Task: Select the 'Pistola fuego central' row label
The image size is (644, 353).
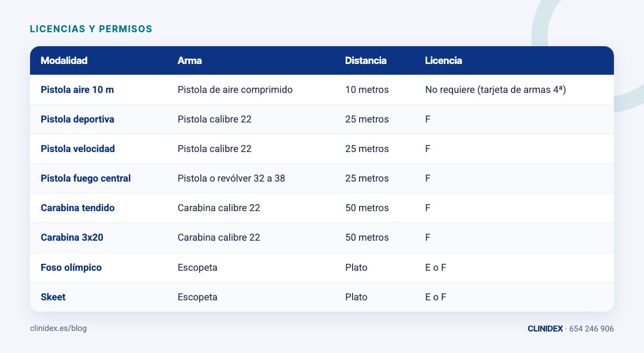Action: [x=86, y=178]
